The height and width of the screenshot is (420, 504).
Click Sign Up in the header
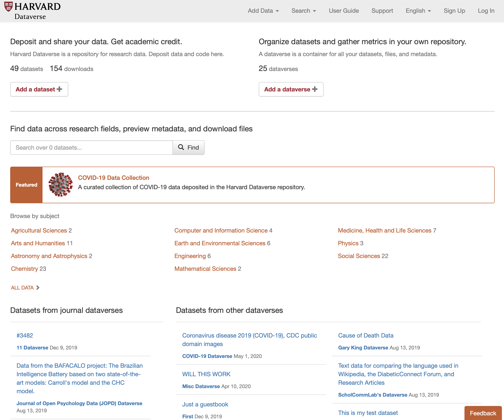point(454,11)
